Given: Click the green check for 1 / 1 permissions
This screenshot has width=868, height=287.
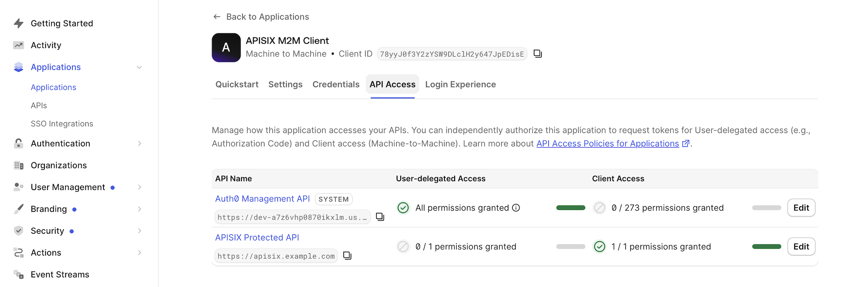Looking at the screenshot, I should coord(599,246).
